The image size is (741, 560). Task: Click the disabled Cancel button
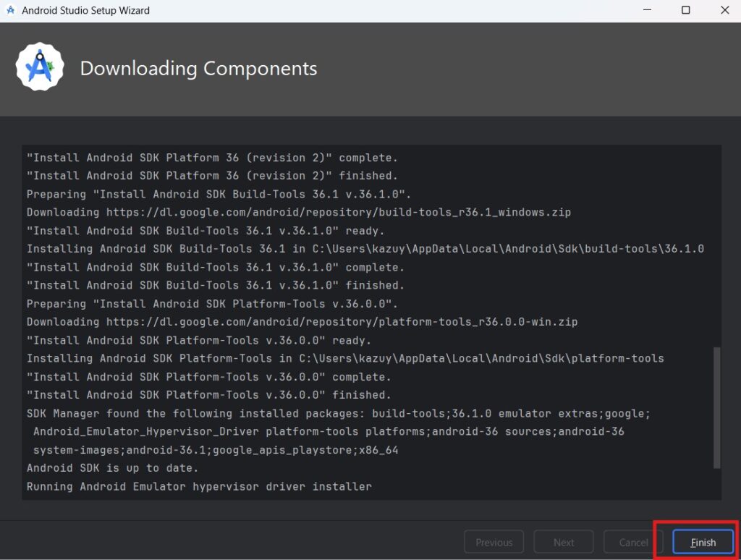[x=633, y=542]
